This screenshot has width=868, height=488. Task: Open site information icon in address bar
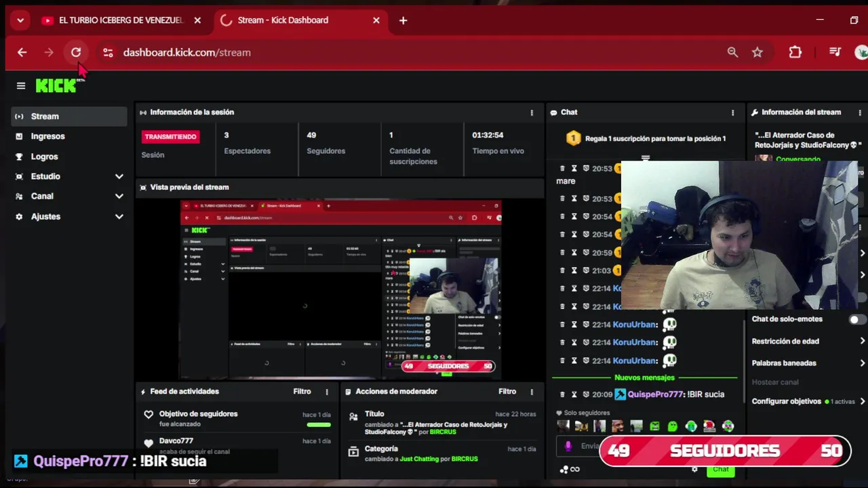click(x=108, y=52)
